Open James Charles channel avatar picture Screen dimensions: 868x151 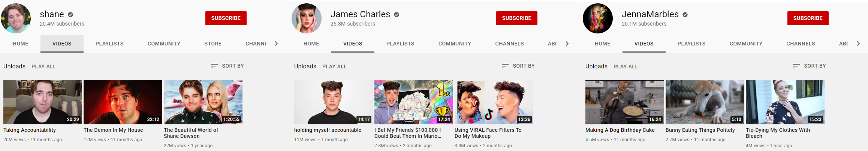tap(307, 18)
